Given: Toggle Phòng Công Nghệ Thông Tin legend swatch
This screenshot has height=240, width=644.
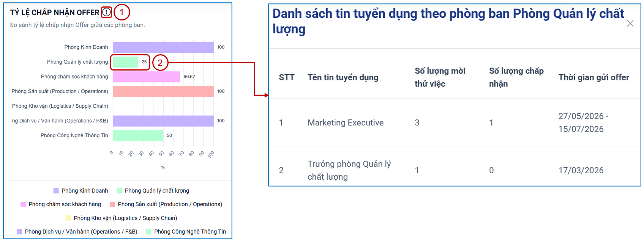Looking at the screenshot, I should 148,232.
